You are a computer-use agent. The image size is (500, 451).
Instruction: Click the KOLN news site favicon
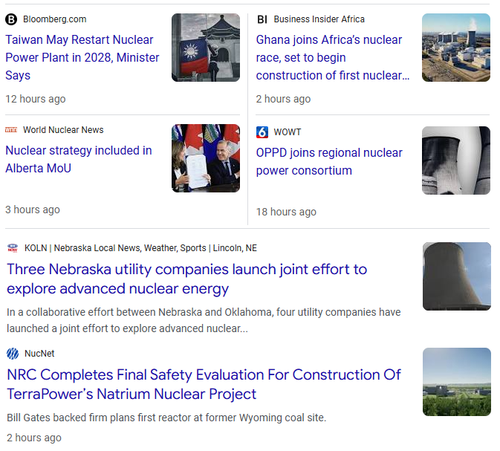pyautogui.click(x=13, y=248)
